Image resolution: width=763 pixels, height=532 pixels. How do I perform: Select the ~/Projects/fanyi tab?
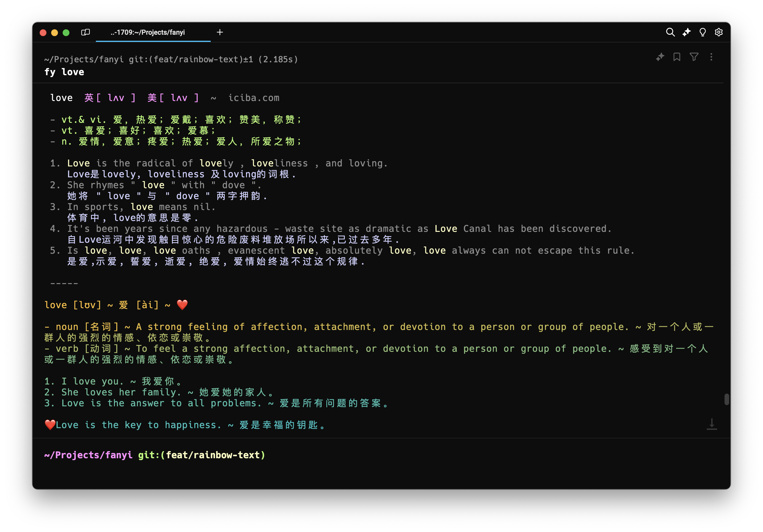(x=148, y=32)
